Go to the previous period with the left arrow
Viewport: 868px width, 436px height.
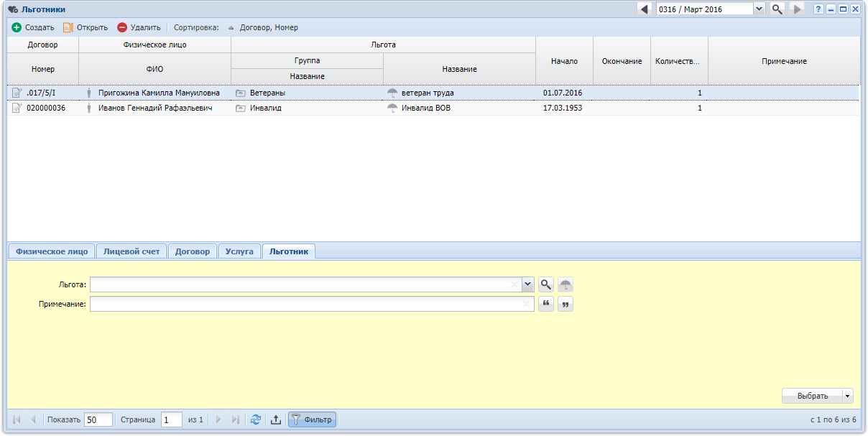tap(645, 9)
